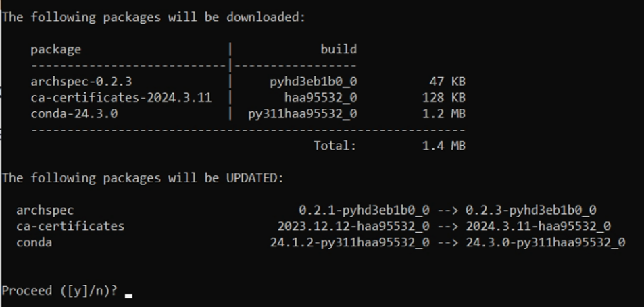Click "The following packages will be UPDATED" line
This screenshot has width=644, height=307.
143,178
